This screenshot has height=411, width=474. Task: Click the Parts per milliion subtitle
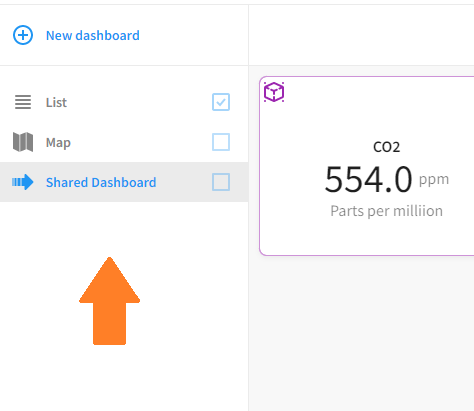point(386,211)
